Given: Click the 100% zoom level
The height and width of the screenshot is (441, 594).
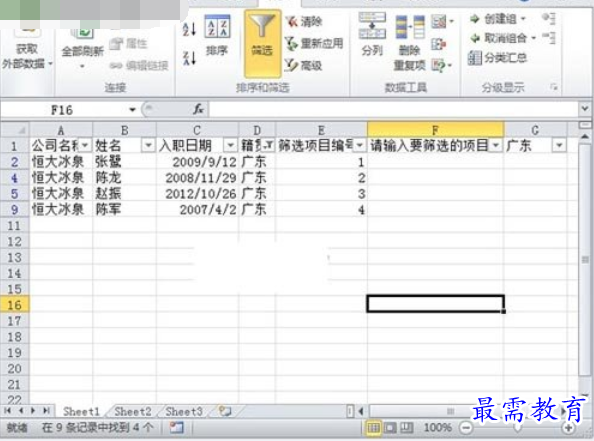Looking at the screenshot, I should coord(438,428).
